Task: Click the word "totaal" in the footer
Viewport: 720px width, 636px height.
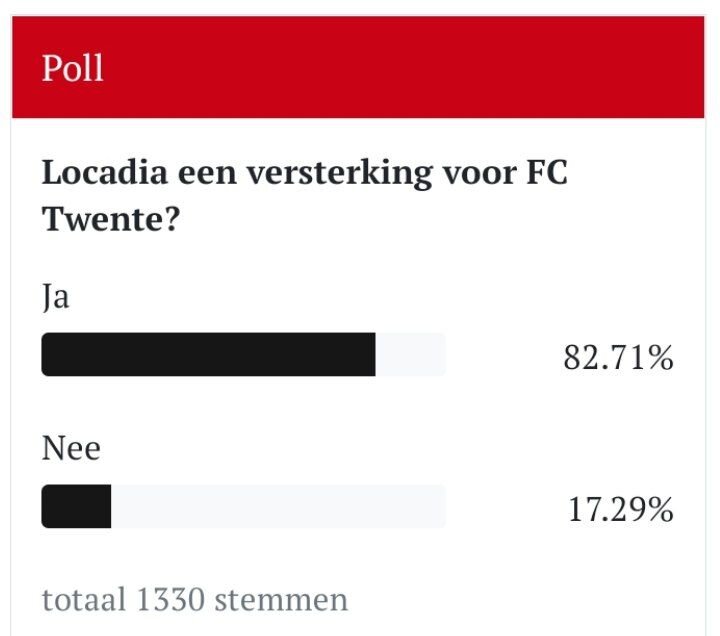Action: (84, 599)
